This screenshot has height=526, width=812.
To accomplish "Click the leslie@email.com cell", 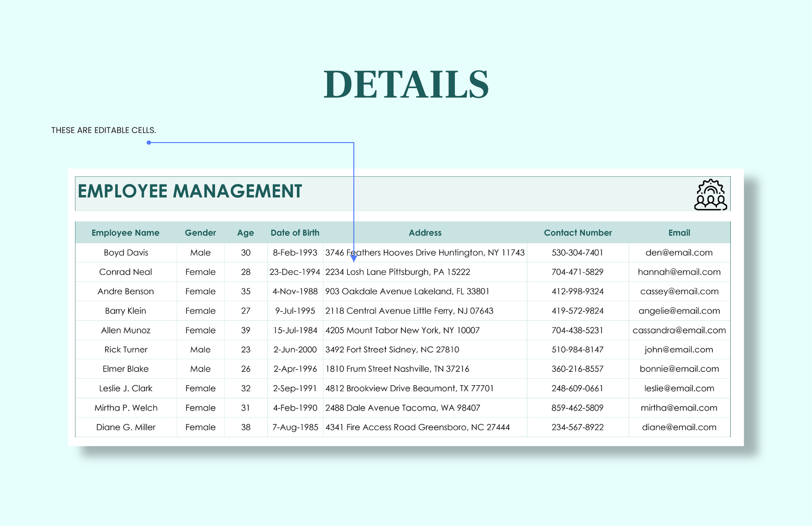I will [680, 389].
